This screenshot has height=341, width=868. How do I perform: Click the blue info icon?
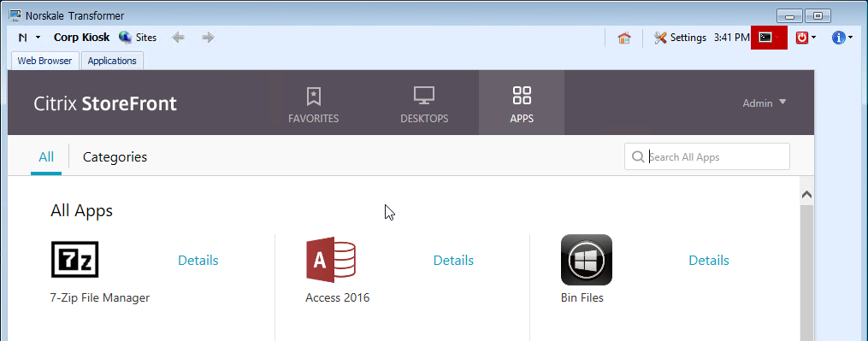click(838, 38)
